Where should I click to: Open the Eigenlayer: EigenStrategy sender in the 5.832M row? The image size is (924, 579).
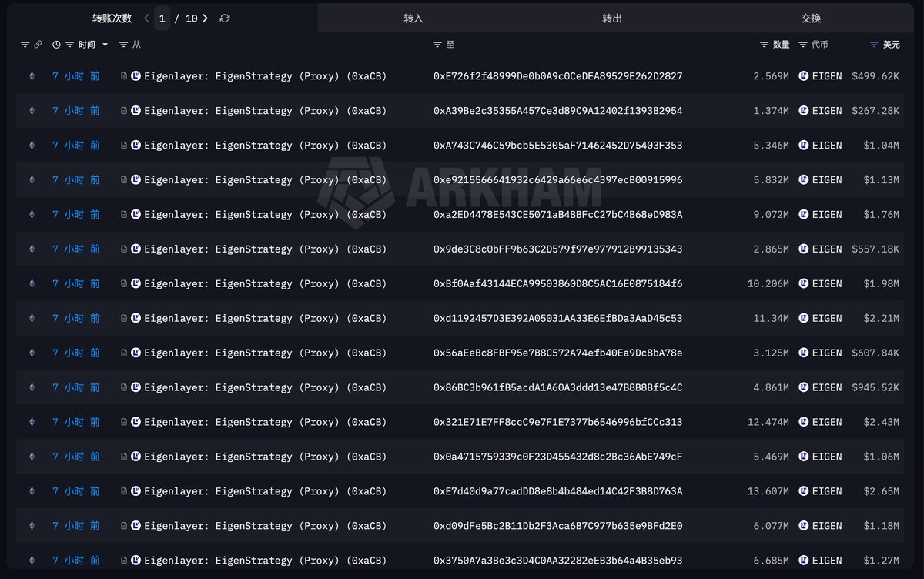click(266, 180)
